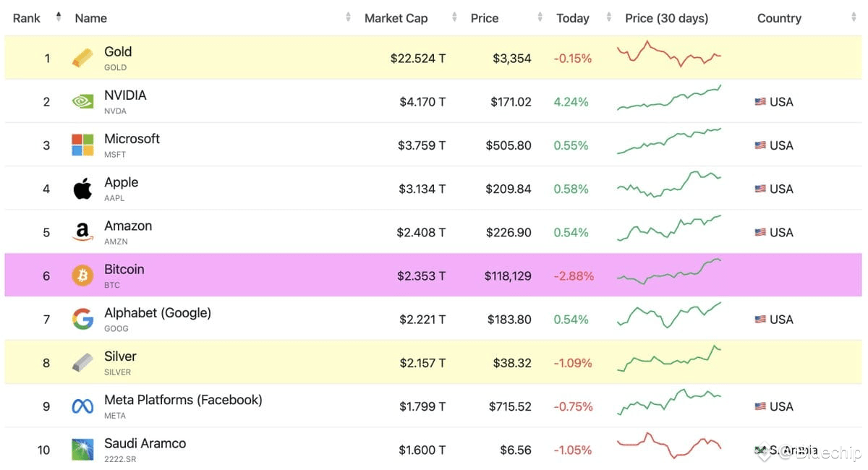Image resolution: width=868 pixels, height=470 pixels.
Task: Sort by Market Cap sort arrows
Action: click(x=454, y=17)
